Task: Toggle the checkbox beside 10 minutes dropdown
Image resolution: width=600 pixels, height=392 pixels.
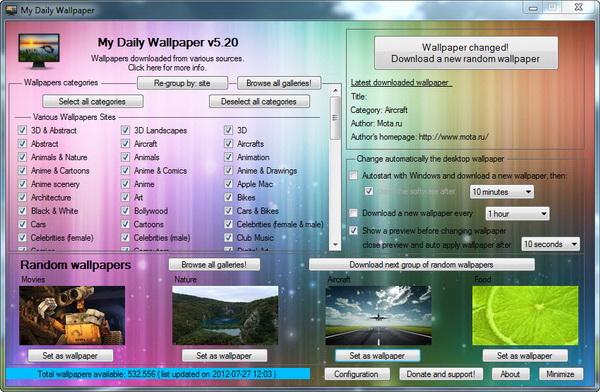Action: (x=369, y=191)
